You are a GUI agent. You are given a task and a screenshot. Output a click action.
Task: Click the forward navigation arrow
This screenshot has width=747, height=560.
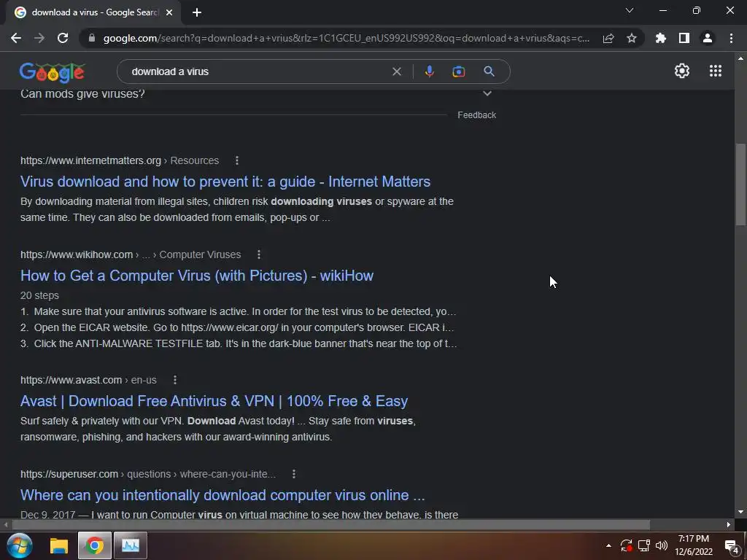coord(39,38)
